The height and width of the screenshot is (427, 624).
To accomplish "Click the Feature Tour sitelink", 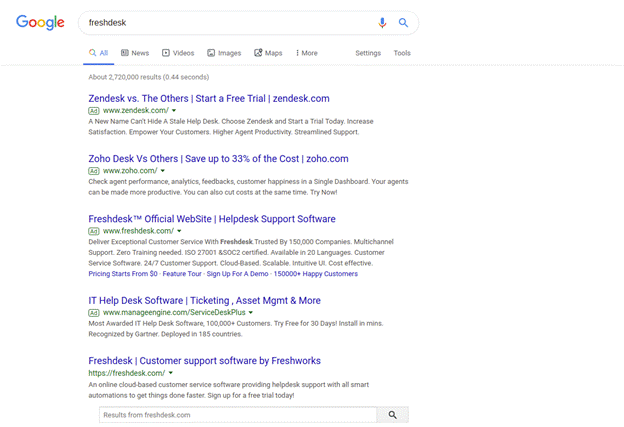I will coord(182,274).
